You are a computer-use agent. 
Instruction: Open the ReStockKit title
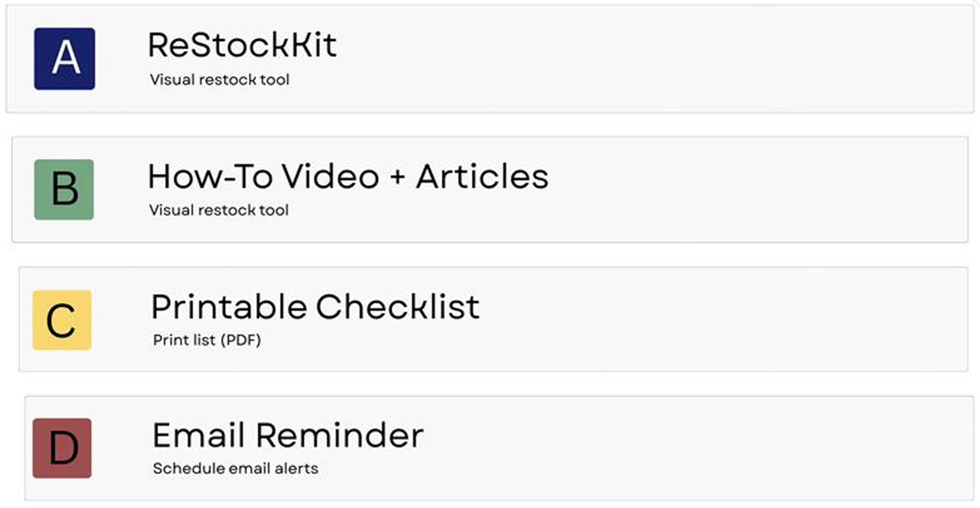(242, 45)
